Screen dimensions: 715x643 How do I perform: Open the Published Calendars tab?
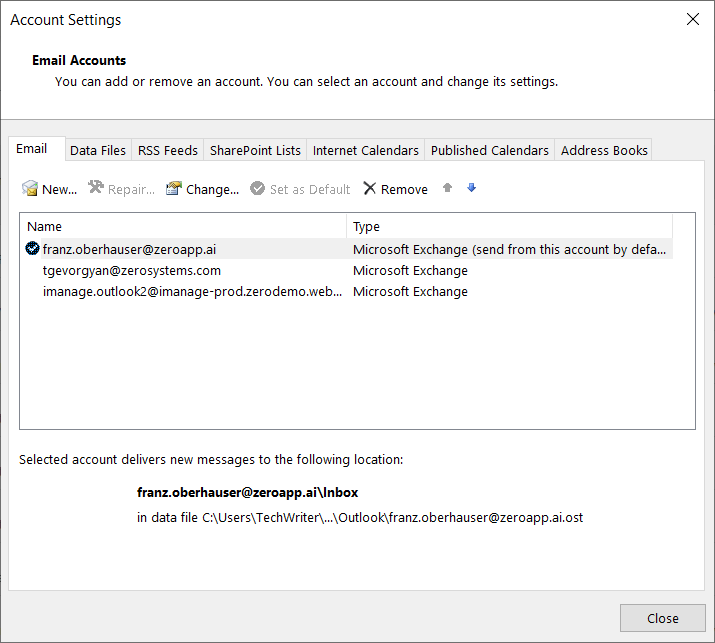pyautogui.click(x=490, y=150)
